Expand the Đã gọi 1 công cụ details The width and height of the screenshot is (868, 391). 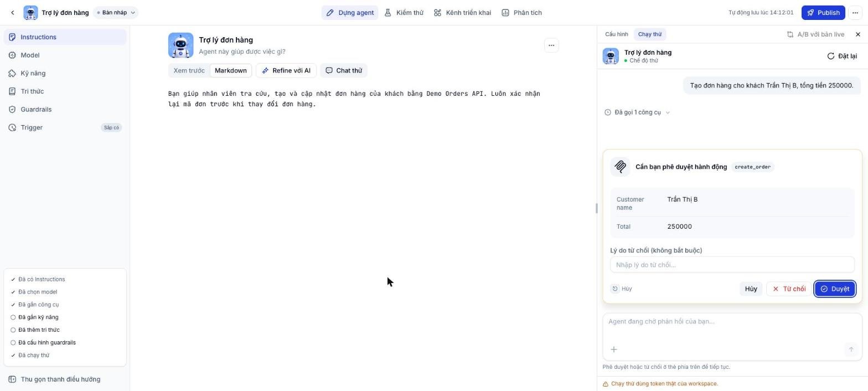637,112
